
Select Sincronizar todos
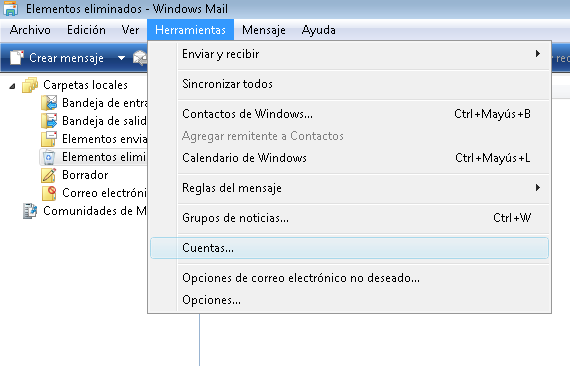[349, 84]
